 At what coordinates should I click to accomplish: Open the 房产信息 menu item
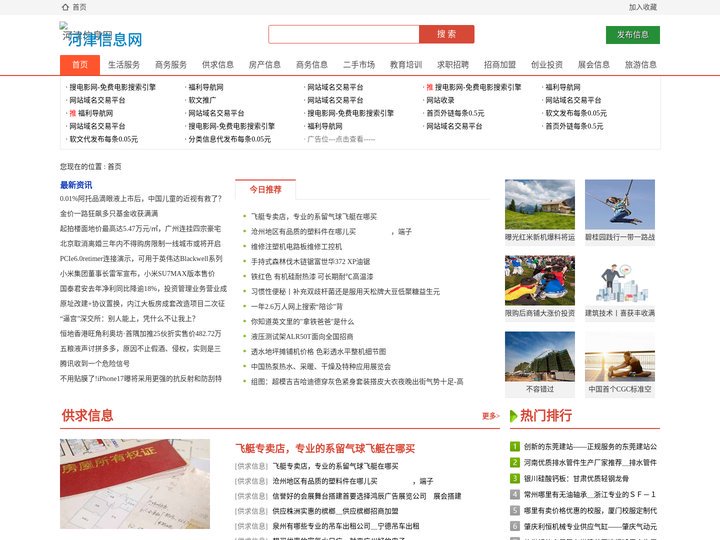click(264, 65)
